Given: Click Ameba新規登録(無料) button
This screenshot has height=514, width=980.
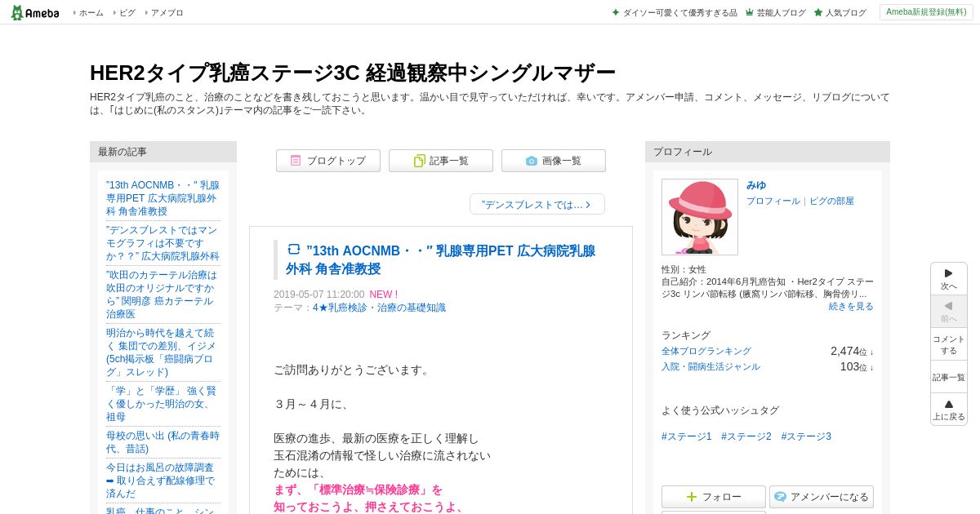Looking at the screenshot, I should 926,12.
